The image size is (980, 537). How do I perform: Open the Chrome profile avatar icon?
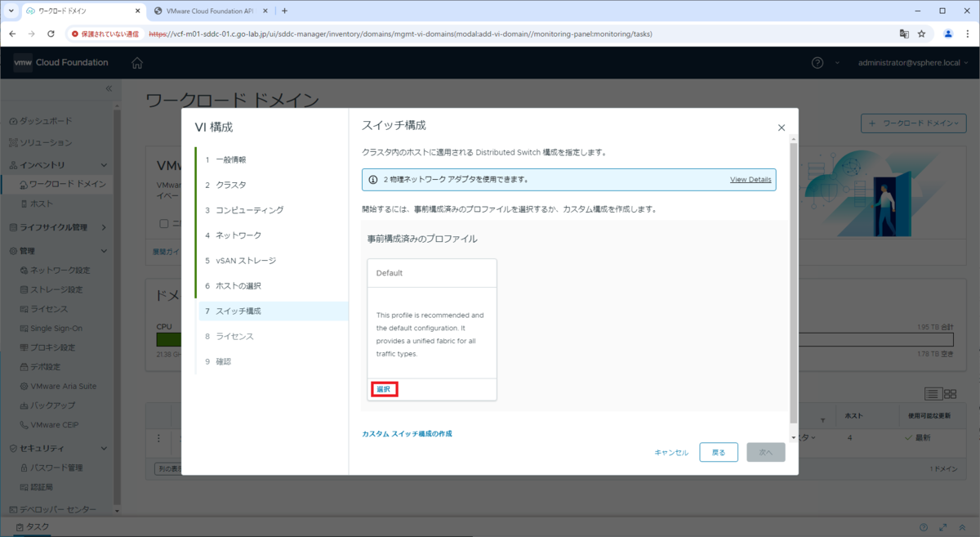pyautogui.click(x=947, y=34)
